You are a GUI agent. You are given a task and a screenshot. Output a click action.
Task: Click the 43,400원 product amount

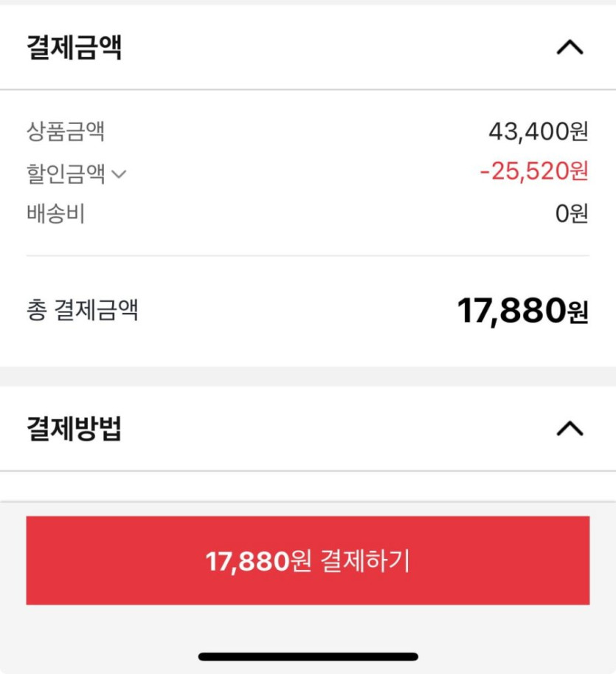(538, 132)
